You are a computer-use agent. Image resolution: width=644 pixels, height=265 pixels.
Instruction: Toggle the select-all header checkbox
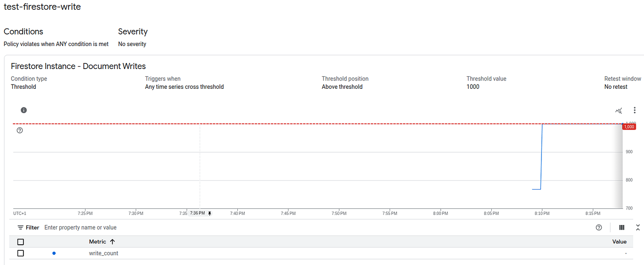(x=20, y=242)
